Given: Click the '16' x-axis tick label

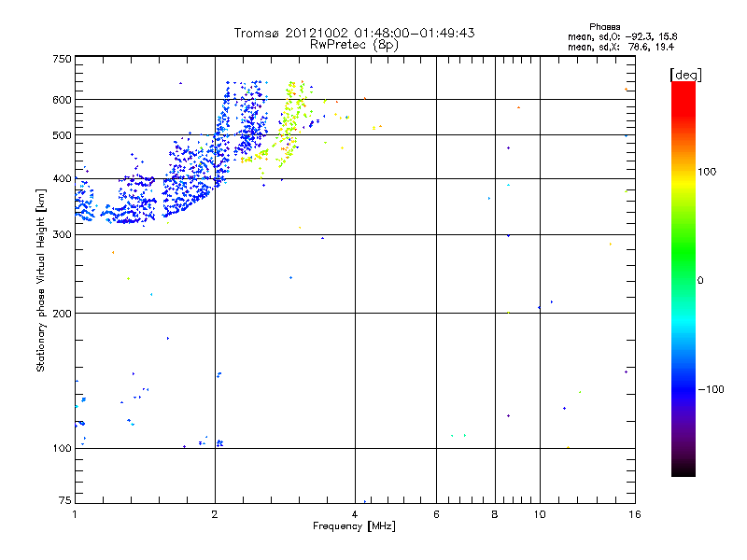Looking at the screenshot, I should pos(635,514).
